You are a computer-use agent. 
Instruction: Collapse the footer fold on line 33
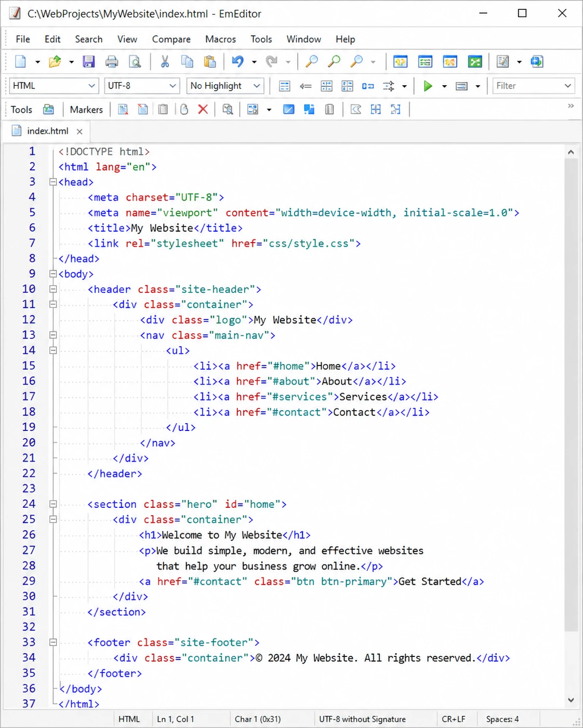click(53, 642)
